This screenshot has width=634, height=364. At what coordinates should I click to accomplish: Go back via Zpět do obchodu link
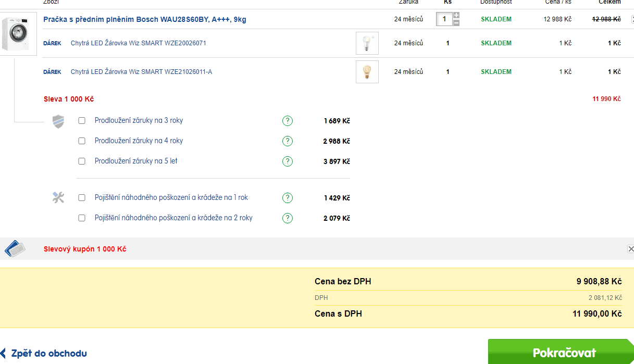pyautogui.click(x=44, y=354)
